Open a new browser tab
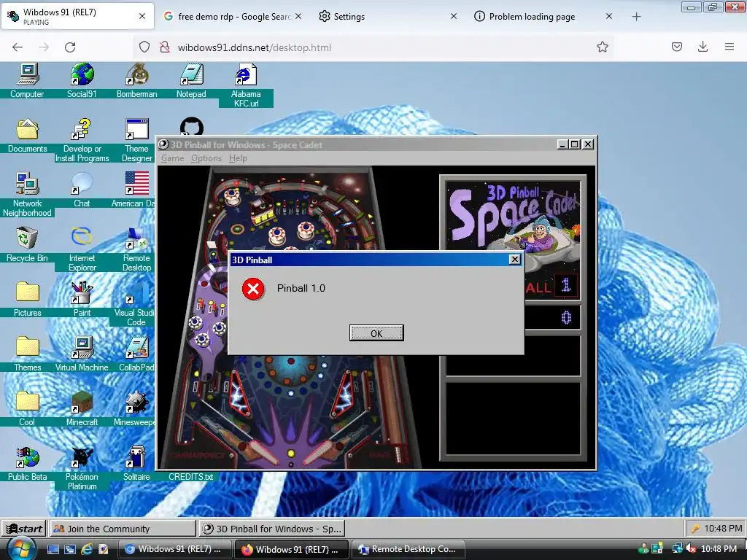747x560 pixels. click(636, 17)
